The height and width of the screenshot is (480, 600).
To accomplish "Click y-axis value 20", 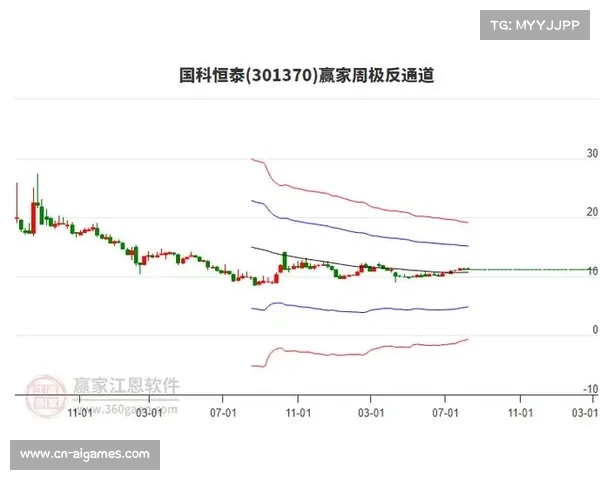I will 592,212.
